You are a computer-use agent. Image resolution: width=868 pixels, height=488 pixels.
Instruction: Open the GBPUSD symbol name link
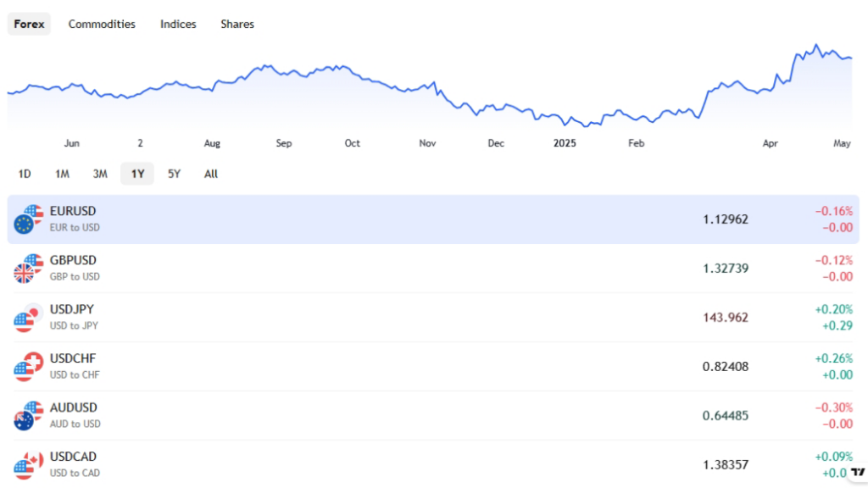(73, 260)
